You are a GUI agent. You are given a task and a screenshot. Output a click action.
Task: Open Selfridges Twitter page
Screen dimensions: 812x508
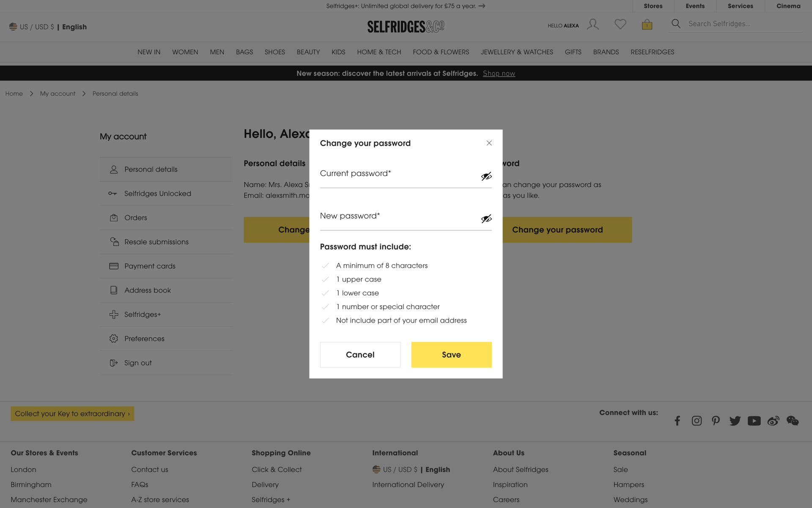(735, 420)
